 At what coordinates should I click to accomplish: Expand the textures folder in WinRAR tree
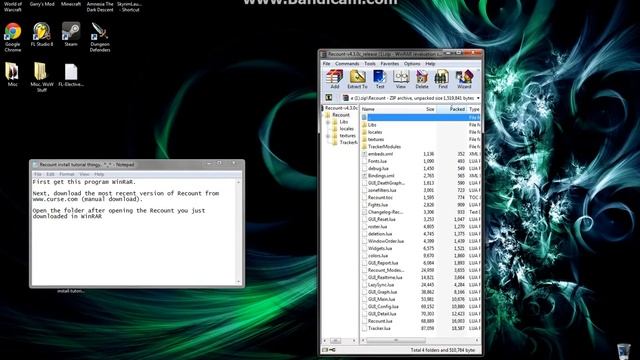point(328,136)
